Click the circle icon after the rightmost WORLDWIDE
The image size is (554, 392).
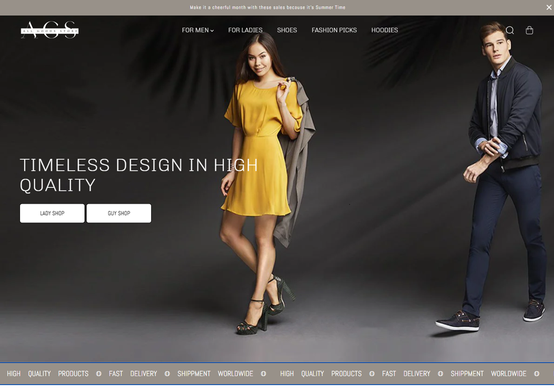(x=536, y=374)
